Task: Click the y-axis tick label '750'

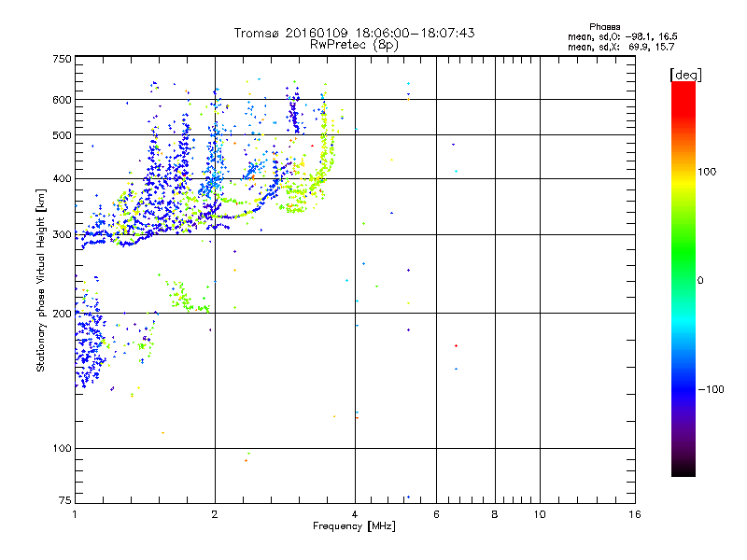Action: click(x=62, y=59)
